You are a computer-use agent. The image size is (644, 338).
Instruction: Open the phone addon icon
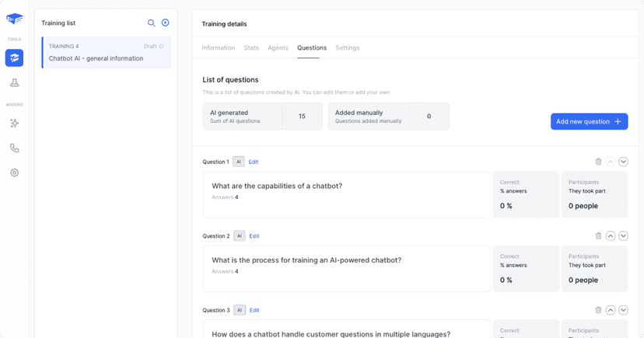[14, 148]
